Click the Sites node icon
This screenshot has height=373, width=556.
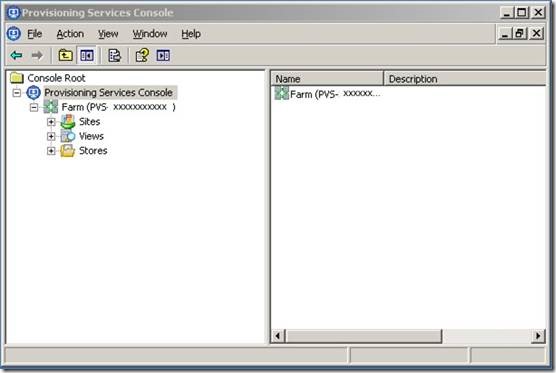[67, 122]
